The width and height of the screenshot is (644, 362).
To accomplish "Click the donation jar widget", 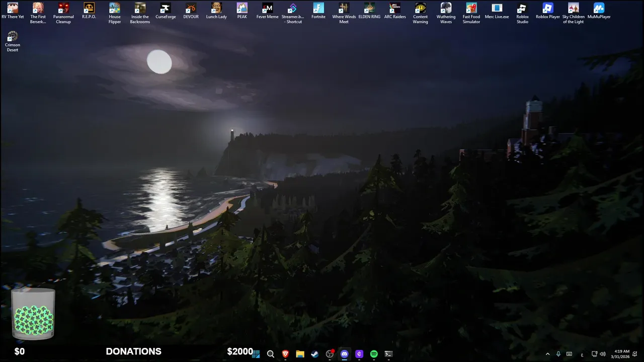I will pyautogui.click(x=33, y=313).
